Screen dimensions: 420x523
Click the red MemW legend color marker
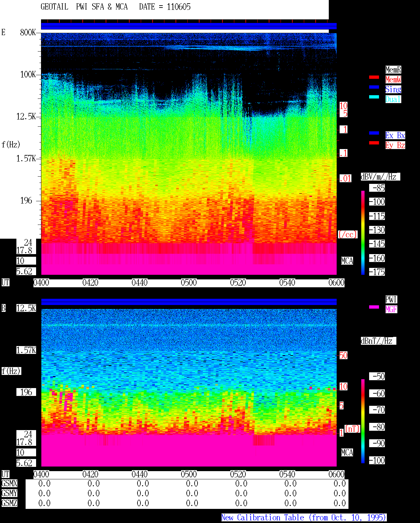pyautogui.click(x=374, y=77)
